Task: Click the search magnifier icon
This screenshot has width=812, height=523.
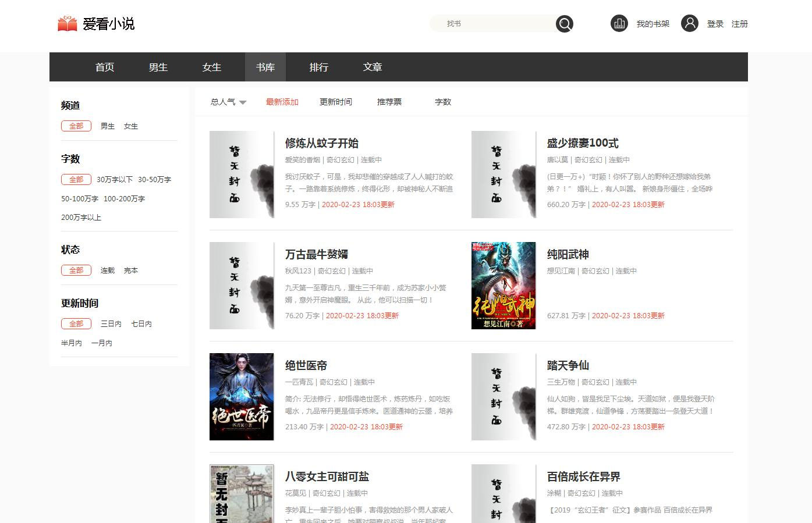Action: click(564, 24)
